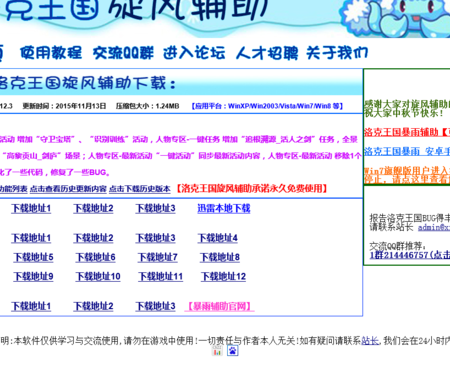Click the 下载地址10 download link
The image size is (450, 370).
point(98,276)
